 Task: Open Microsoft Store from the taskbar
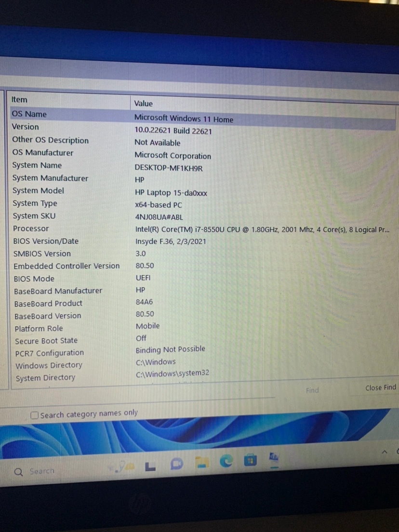[250, 460]
